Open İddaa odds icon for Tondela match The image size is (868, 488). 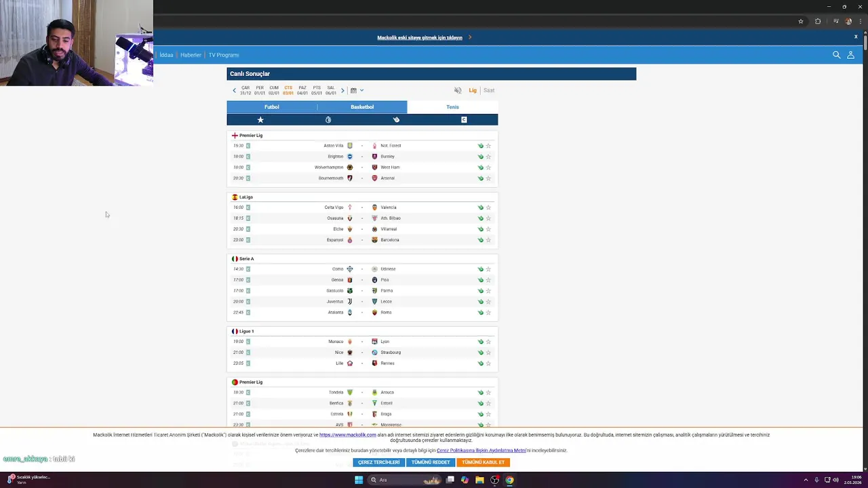click(x=480, y=392)
